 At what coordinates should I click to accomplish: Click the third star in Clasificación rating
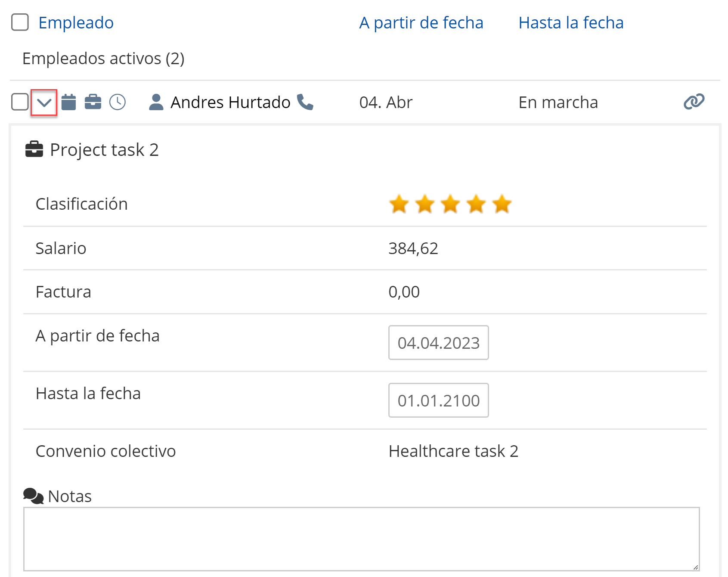pyautogui.click(x=451, y=204)
